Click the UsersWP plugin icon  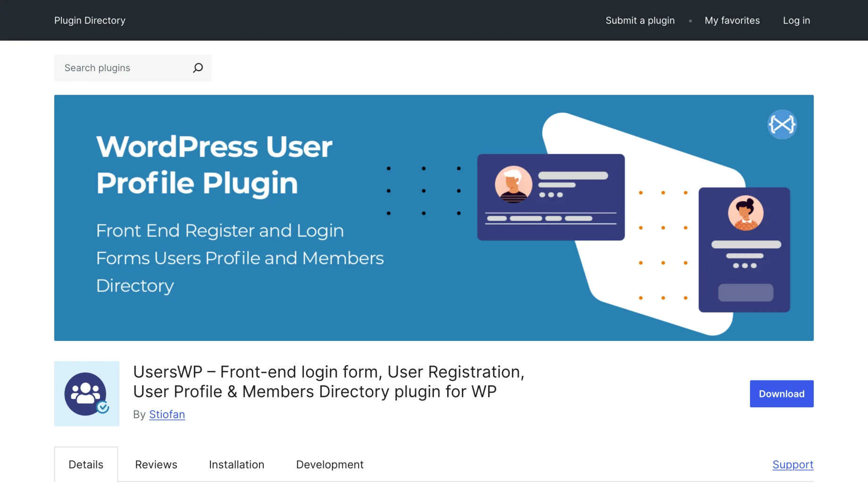click(87, 394)
